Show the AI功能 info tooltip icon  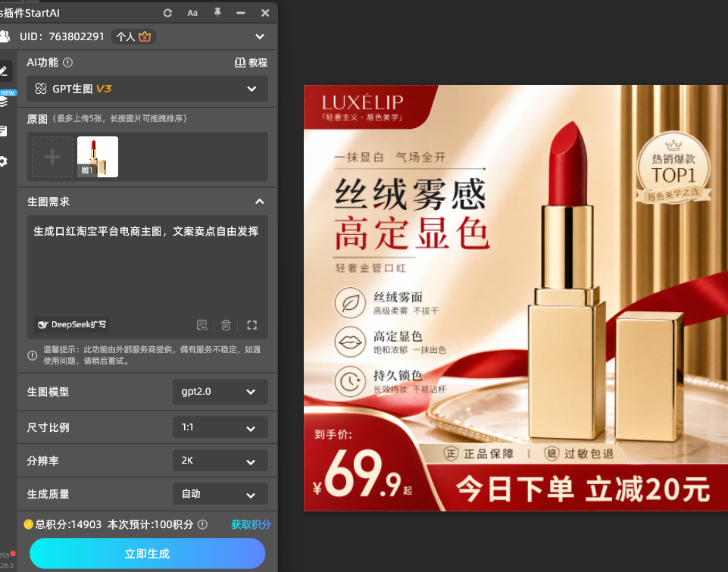(x=67, y=62)
